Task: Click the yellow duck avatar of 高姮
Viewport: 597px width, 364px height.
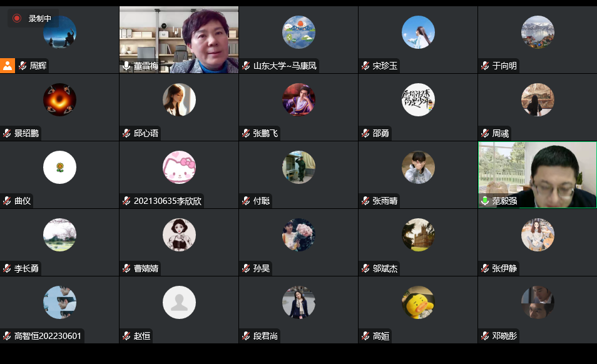Action: pos(418,302)
